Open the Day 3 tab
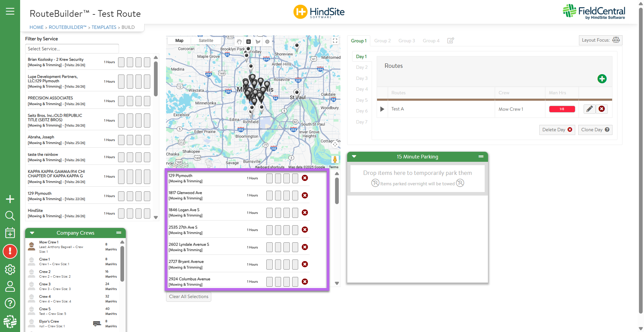 [x=362, y=78]
